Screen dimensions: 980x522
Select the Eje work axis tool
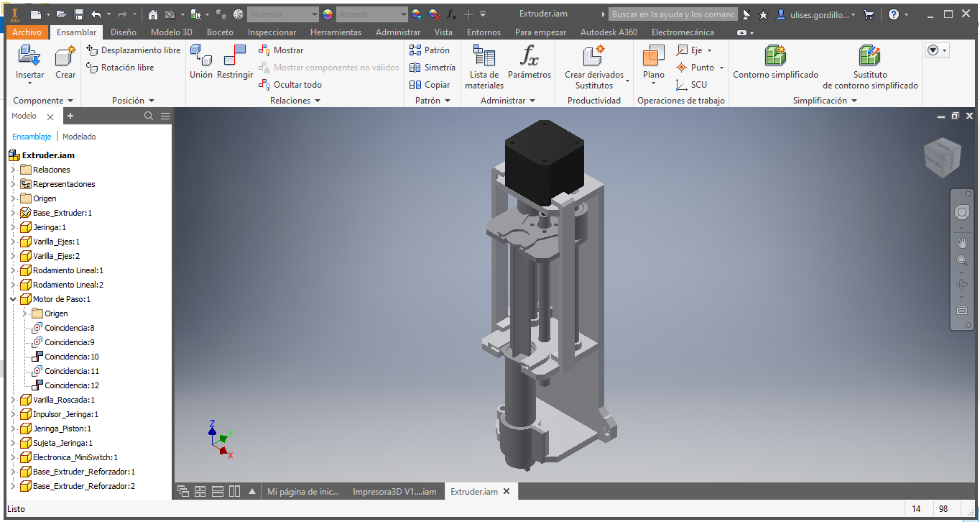coord(694,50)
